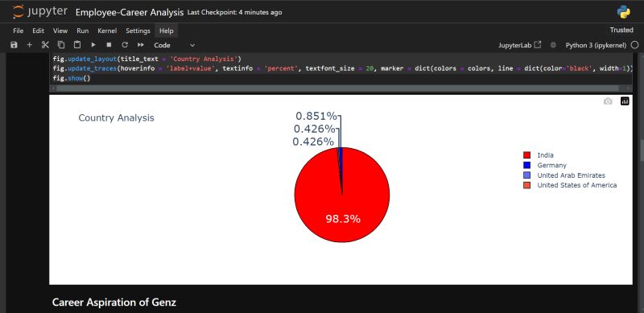
Task: Click the Jupyter logo
Action: pos(39,12)
